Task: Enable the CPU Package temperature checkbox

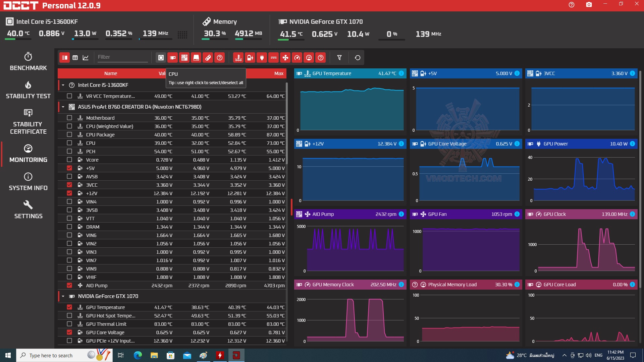Action: (69, 135)
